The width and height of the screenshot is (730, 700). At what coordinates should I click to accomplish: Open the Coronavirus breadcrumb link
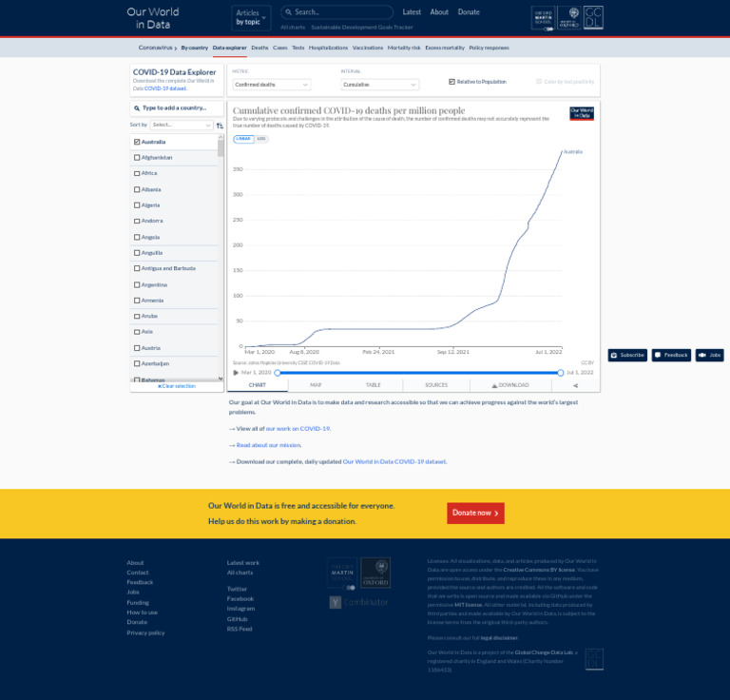(156, 48)
